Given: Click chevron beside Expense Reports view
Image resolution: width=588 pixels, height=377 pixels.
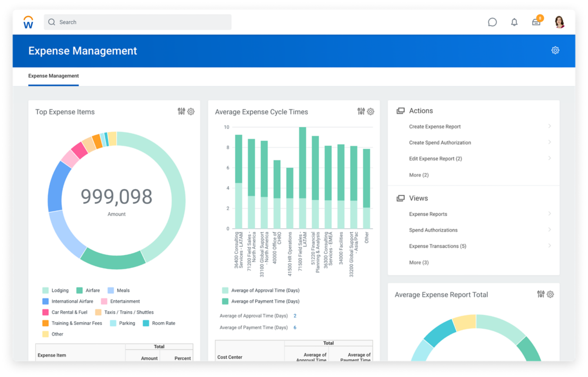Looking at the screenshot, I should click(x=550, y=214).
